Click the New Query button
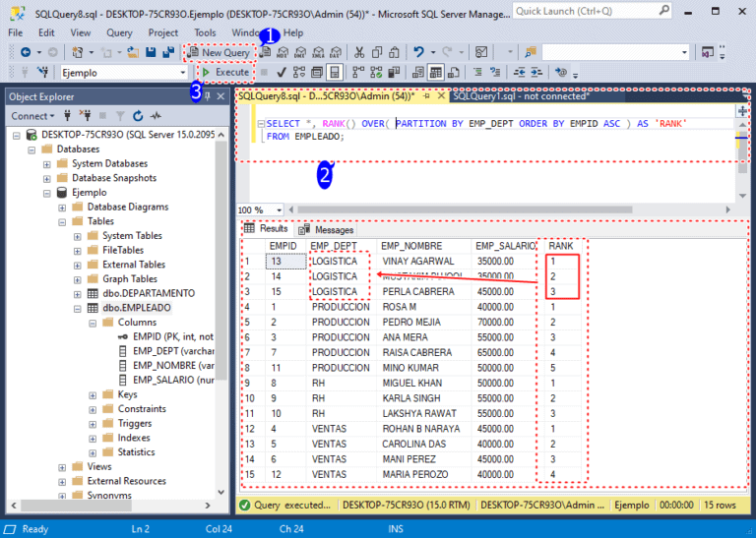Viewport: 756px width, 538px height. [220, 52]
